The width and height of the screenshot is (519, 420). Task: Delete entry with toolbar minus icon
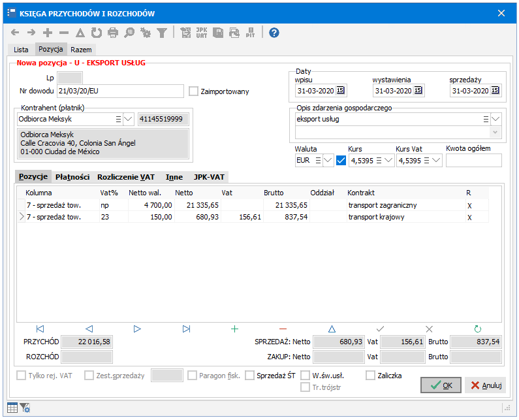pyautogui.click(x=64, y=33)
